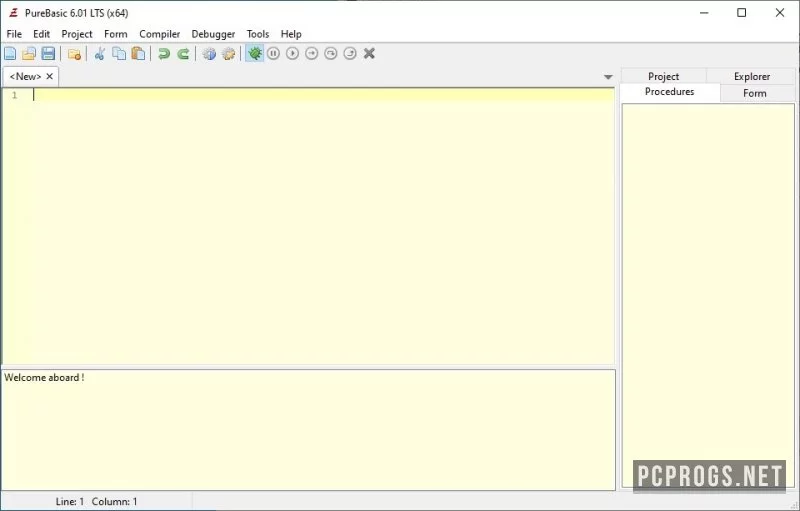Open the Form menu

[x=116, y=34]
